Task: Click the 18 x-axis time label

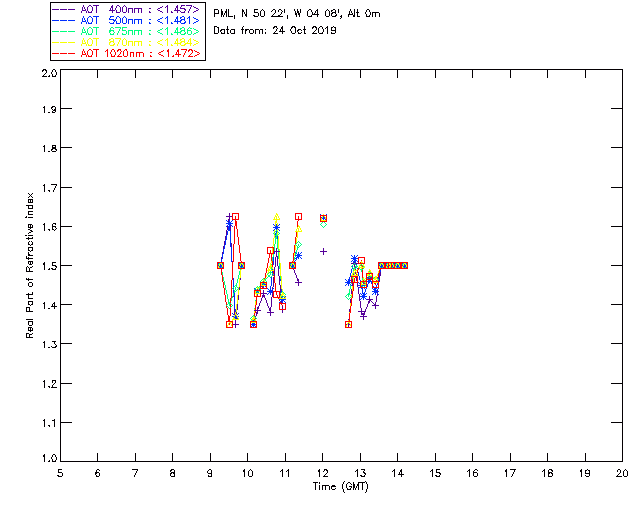Action: (x=548, y=473)
